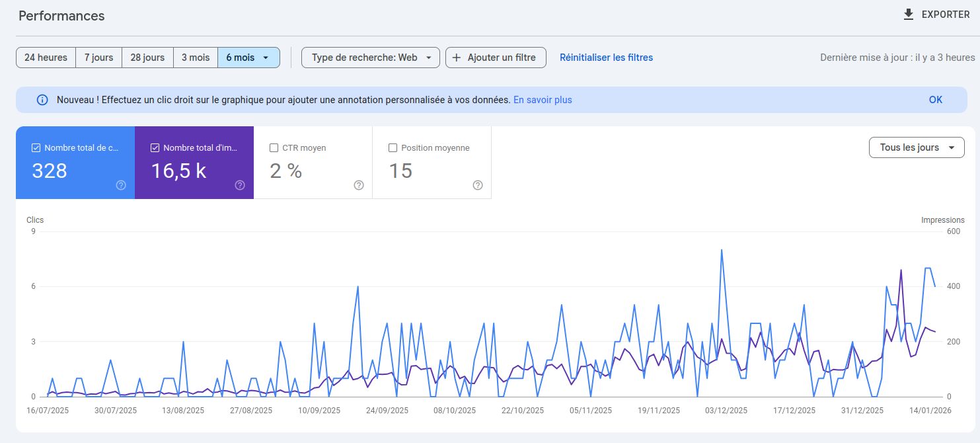
Task: Enable the CTR moyen checkbox
Action: coord(274,147)
